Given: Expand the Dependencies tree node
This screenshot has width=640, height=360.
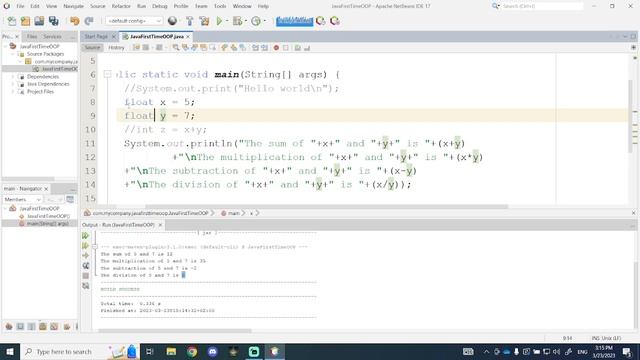Looking at the screenshot, I should click(13, 77).
